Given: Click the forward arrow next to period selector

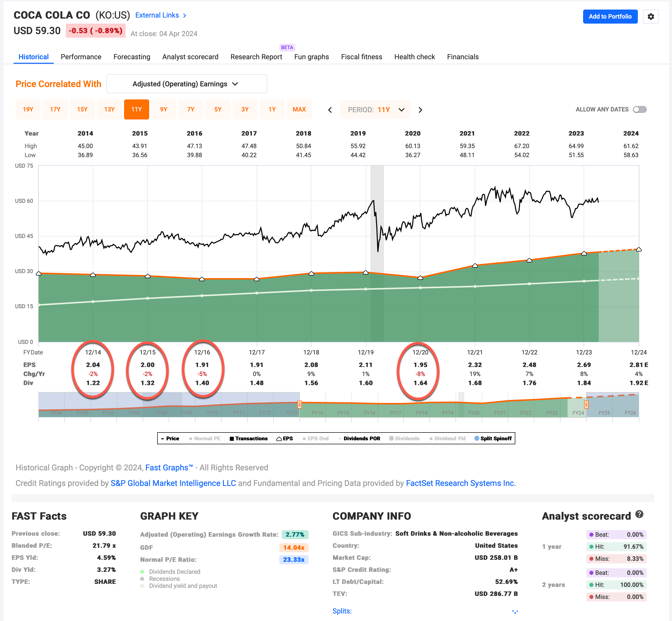Looking at the screenshot, I should (421, 109).
